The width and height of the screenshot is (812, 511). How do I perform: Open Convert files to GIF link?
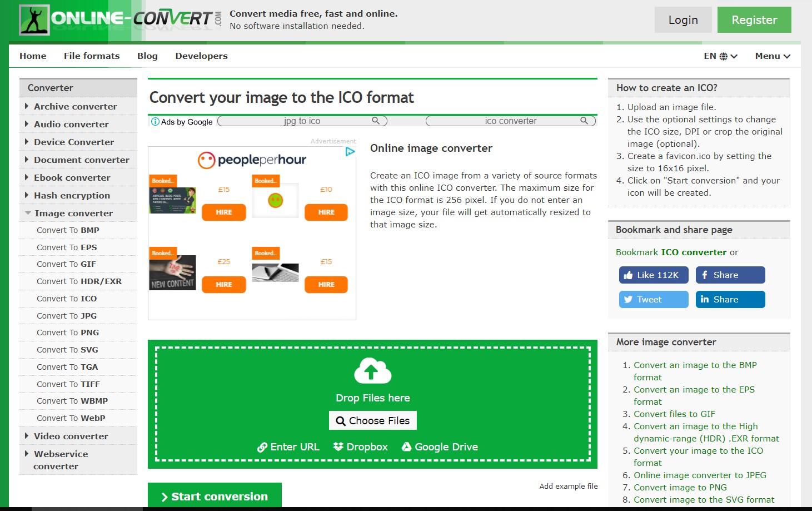pyautogui.click(x=674, y=414)
